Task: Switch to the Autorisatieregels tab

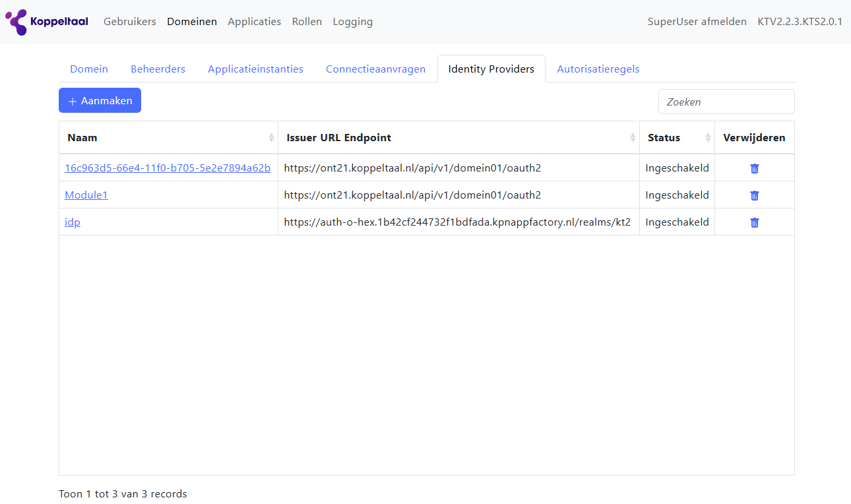Action: point(598,69)
